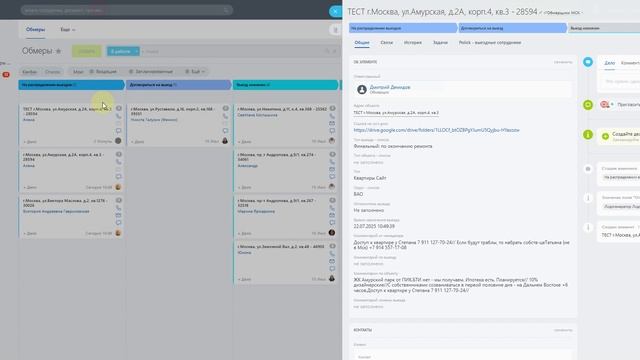This screenshot has width=640, height=360.
Task: Click the mail icon on the Александр card
Action: point(332,169)
